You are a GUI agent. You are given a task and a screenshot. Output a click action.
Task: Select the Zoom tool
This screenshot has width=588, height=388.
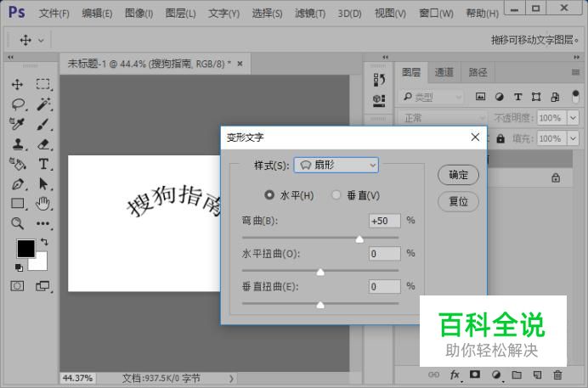(17, 223)
